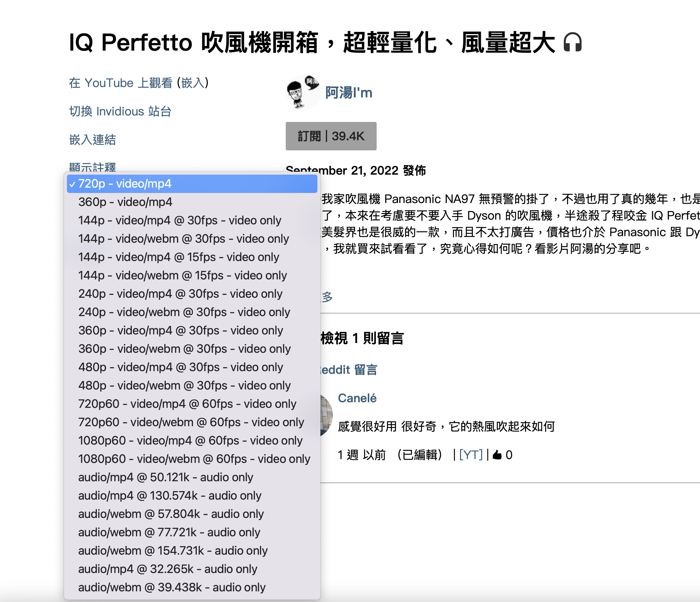Open the 嵌入連結 link
700x602 pixels.
(92, 140)
